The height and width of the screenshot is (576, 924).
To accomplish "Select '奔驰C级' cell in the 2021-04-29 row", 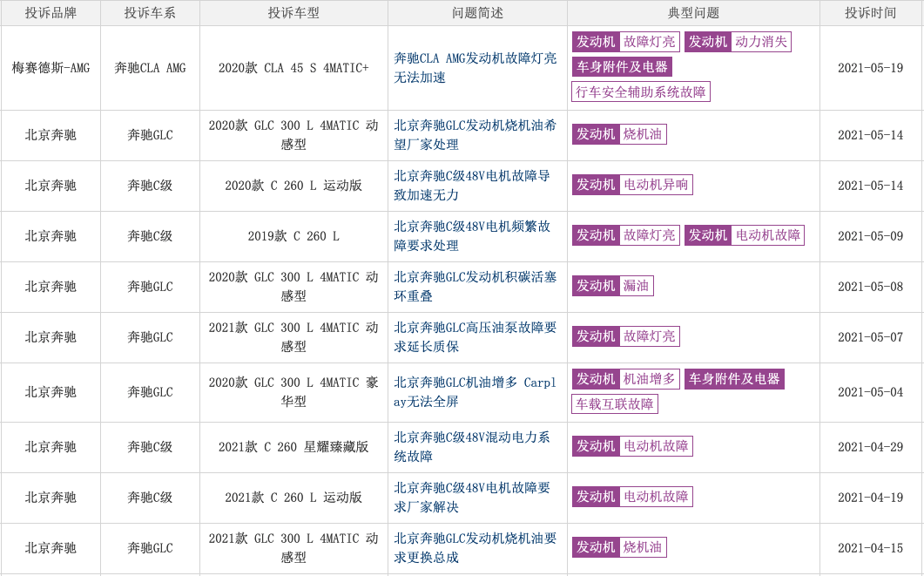I will [x=150, y=447].
